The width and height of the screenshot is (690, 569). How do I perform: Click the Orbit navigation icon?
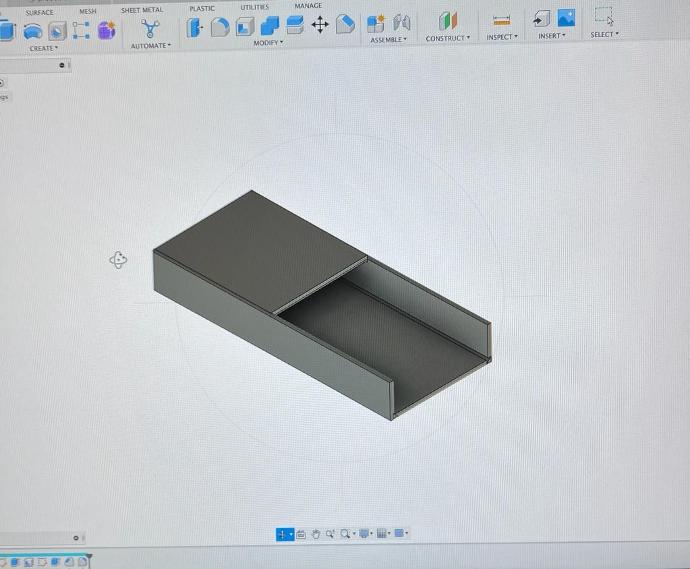point(282,534)
